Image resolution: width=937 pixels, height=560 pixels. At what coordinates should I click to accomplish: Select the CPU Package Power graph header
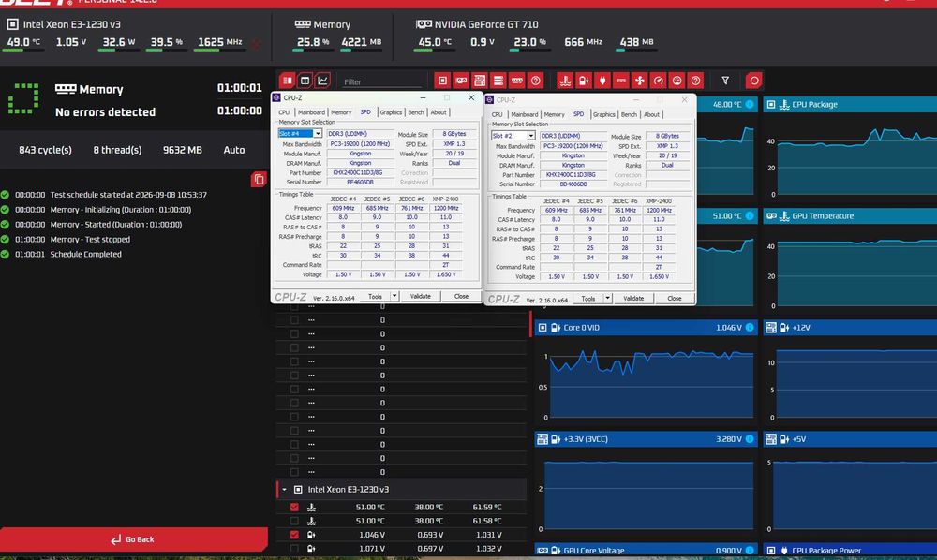point(850,551)
